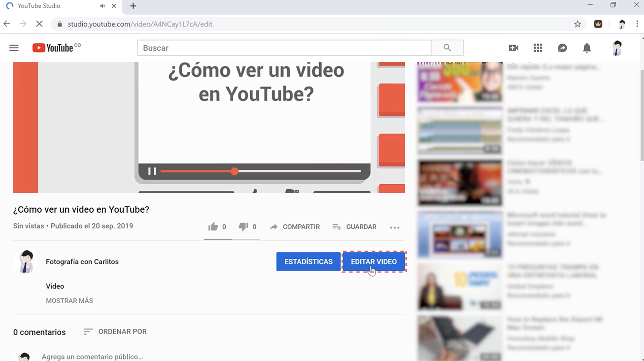Open the ORDENAR POR comments sort

tap(115, 332)
